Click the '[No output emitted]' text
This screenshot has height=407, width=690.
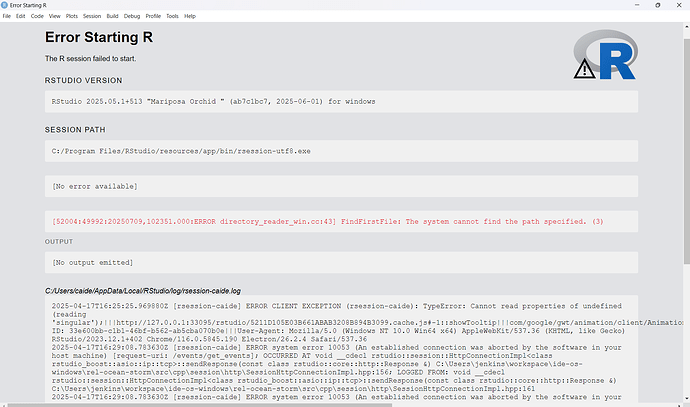point(92,263)
